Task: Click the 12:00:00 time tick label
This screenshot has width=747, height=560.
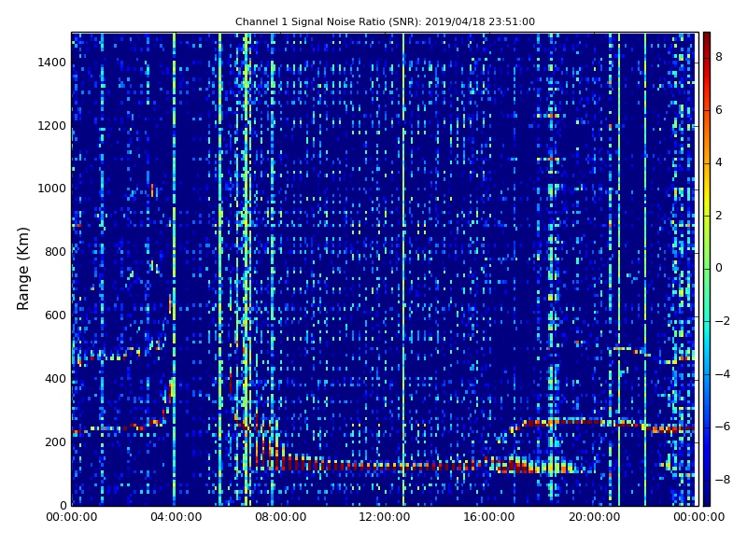Action: click(x=385, y=517)
